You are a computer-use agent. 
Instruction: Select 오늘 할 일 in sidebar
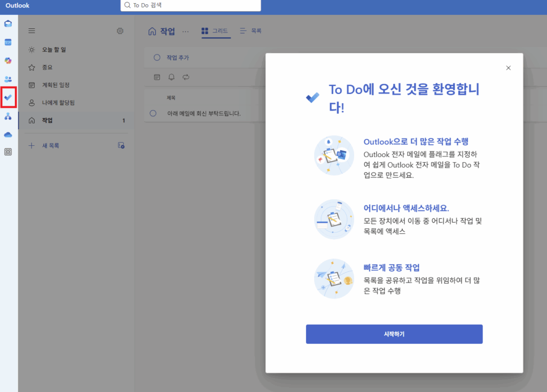(54, 50)
